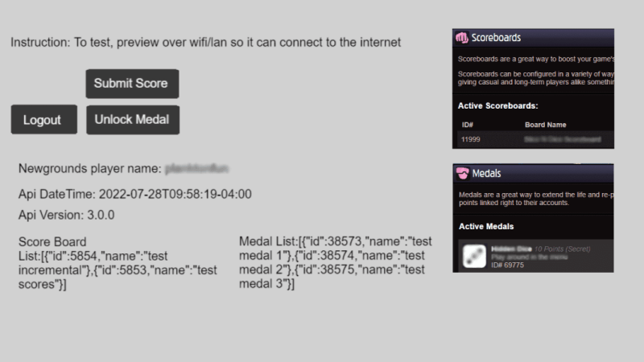Click the Api DateTime line
This screenshot has width=644, height=362.
click(x=135, y=194)
